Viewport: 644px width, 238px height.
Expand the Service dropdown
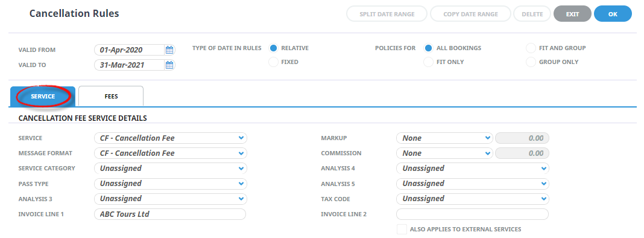coord(171,138)
